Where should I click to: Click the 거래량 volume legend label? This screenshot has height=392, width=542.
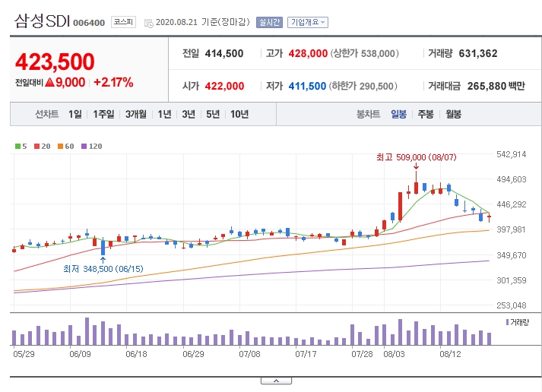(518, 322)
